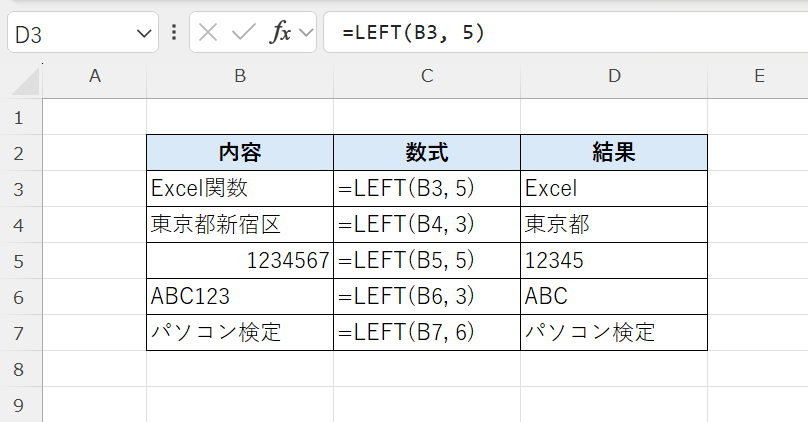Open dropdown arrow beside fx icon
This screenshot has height=422, width=808.
pyautogui.click(x=306, y=33)
